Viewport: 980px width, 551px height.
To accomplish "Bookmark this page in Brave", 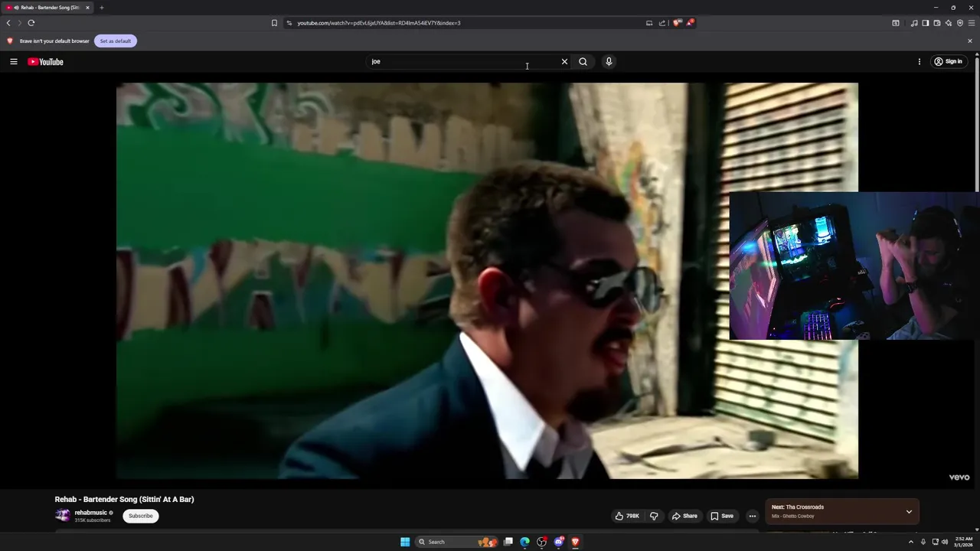I will tap(274, 23).
